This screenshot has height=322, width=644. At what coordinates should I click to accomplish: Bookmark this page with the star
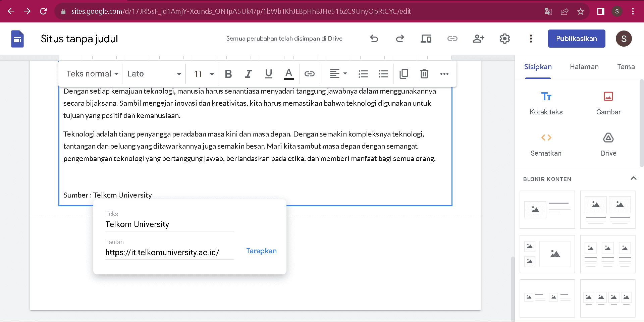[x=581, y=11]
